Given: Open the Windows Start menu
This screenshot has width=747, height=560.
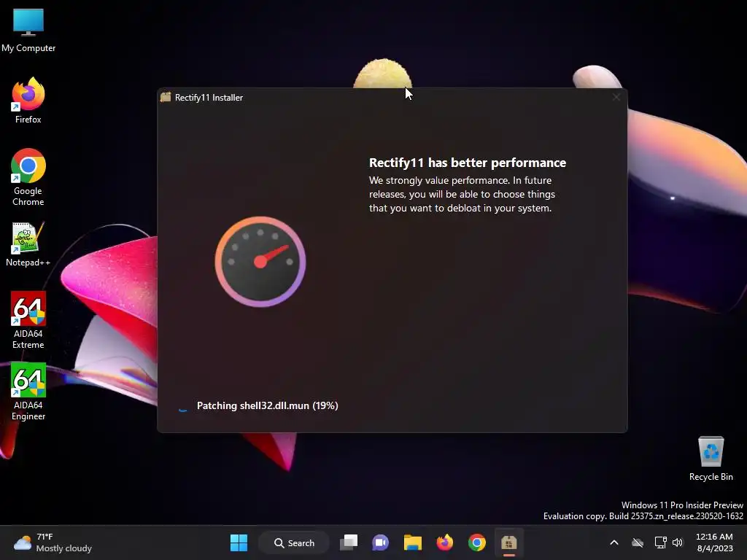Looking at the screenshot, I should 239,542.
